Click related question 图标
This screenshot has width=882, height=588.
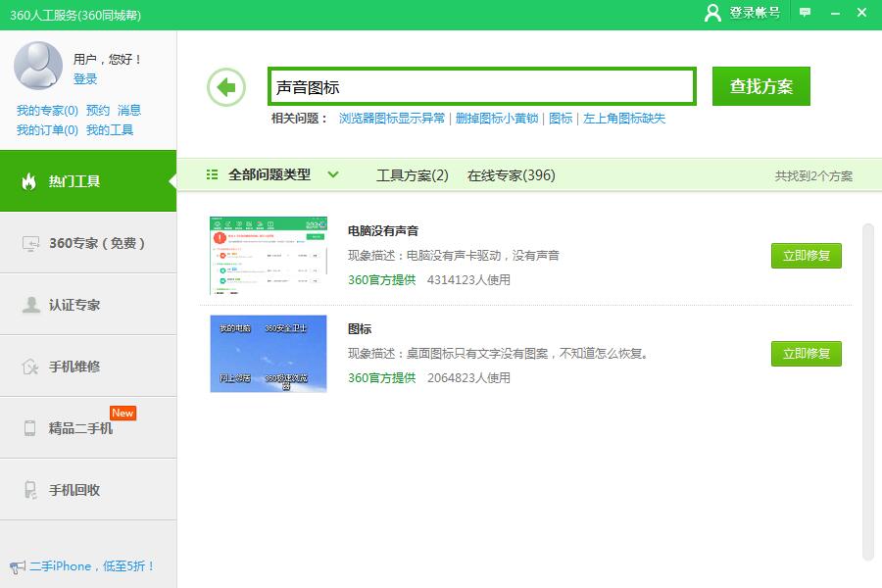point(561,119)
